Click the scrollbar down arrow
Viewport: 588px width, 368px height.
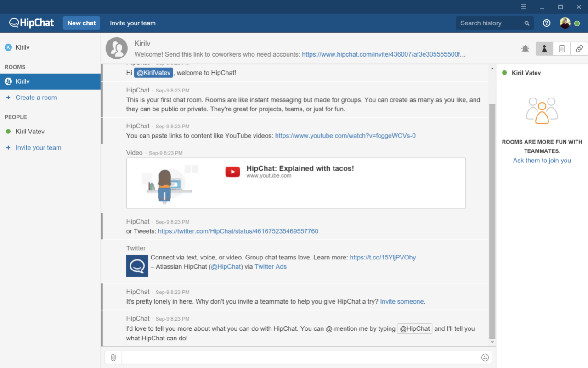tap(492, 343)
